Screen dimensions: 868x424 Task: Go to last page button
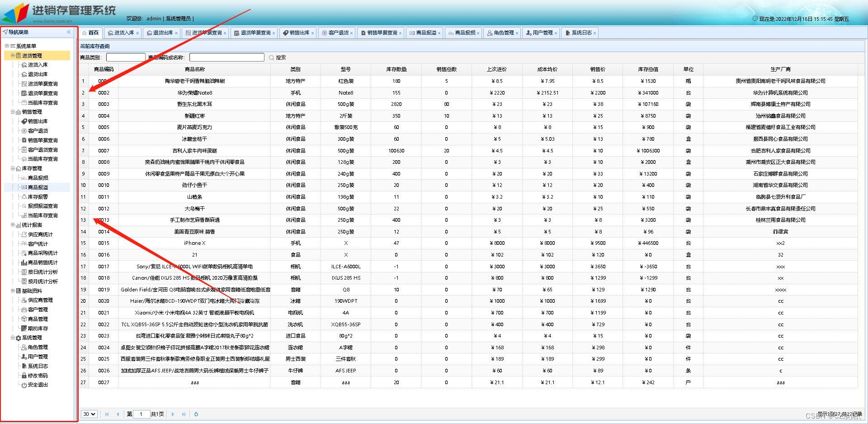point(184,414)
